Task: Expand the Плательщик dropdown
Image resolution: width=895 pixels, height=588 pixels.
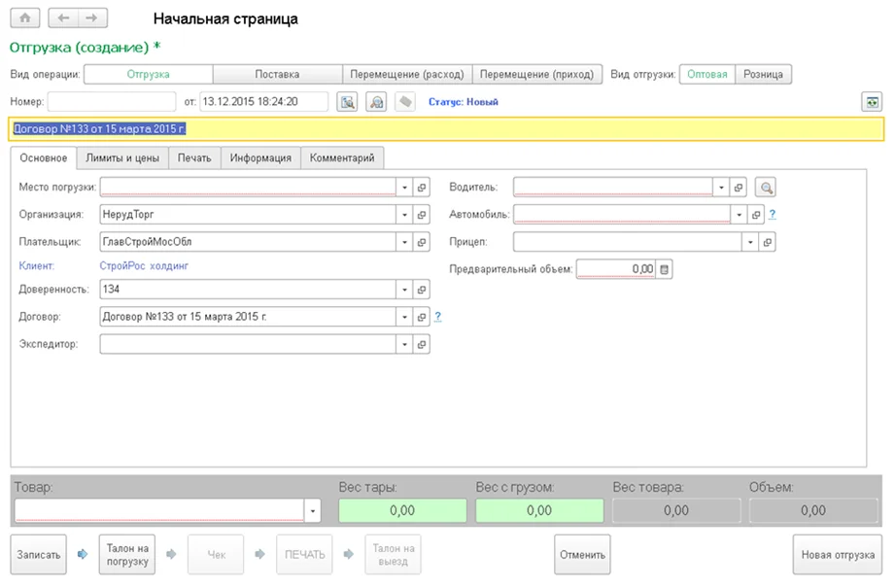Action: [404, 242]
